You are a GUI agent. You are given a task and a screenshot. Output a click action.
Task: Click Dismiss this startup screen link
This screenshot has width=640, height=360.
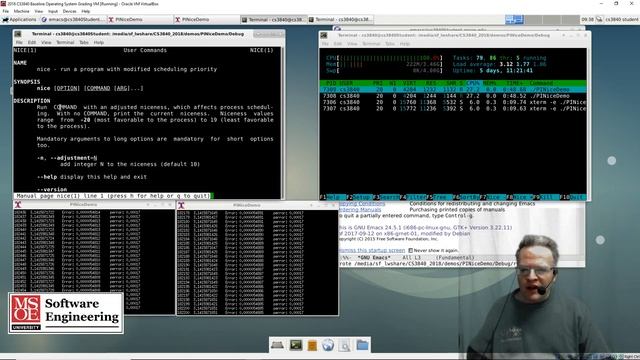click(371, 250)
